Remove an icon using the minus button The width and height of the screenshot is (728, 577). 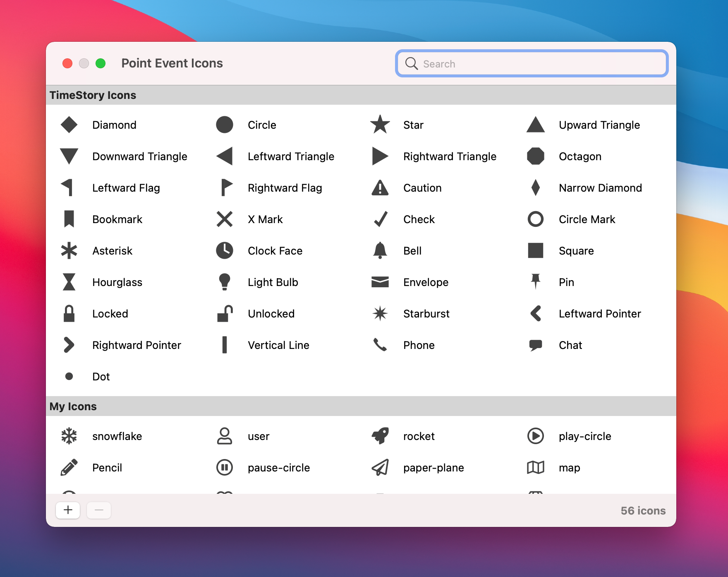point(98,510)
